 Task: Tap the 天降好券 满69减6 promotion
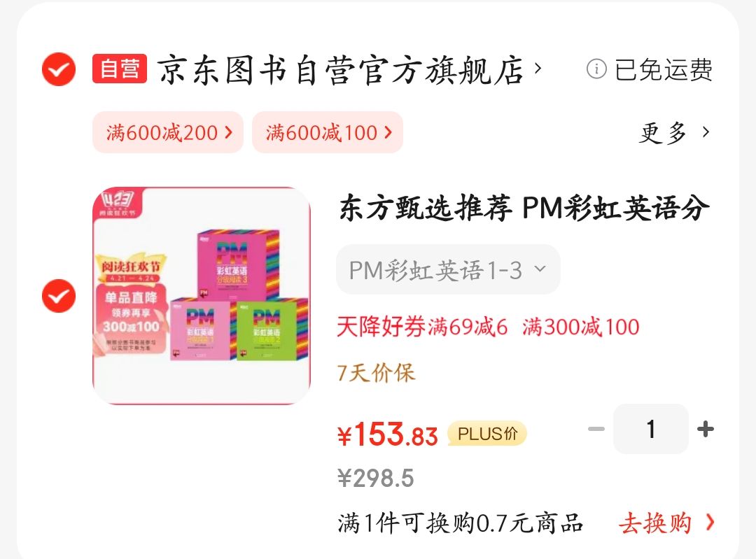point(422,327)
